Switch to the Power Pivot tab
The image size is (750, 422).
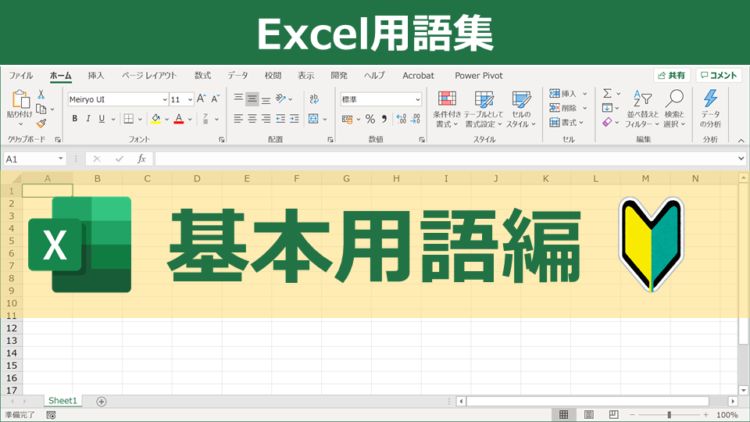tap(478, 76)
